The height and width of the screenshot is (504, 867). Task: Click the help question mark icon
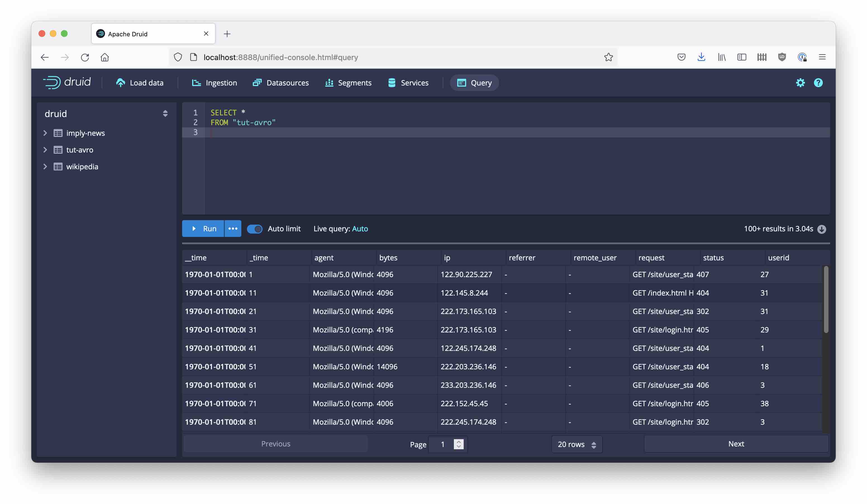818,83
